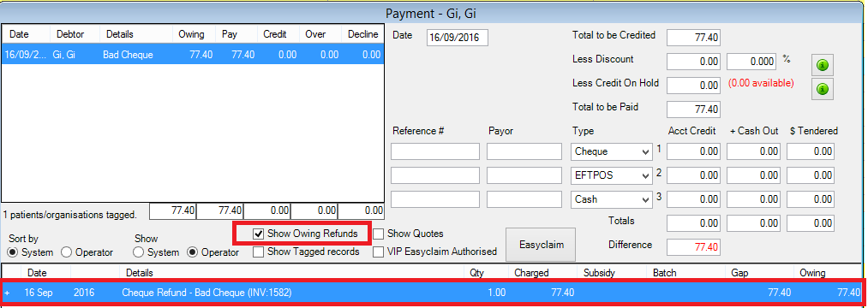
Task: Click Acct Credit field for EFTPOS row
Action: (x=693, y=175)
